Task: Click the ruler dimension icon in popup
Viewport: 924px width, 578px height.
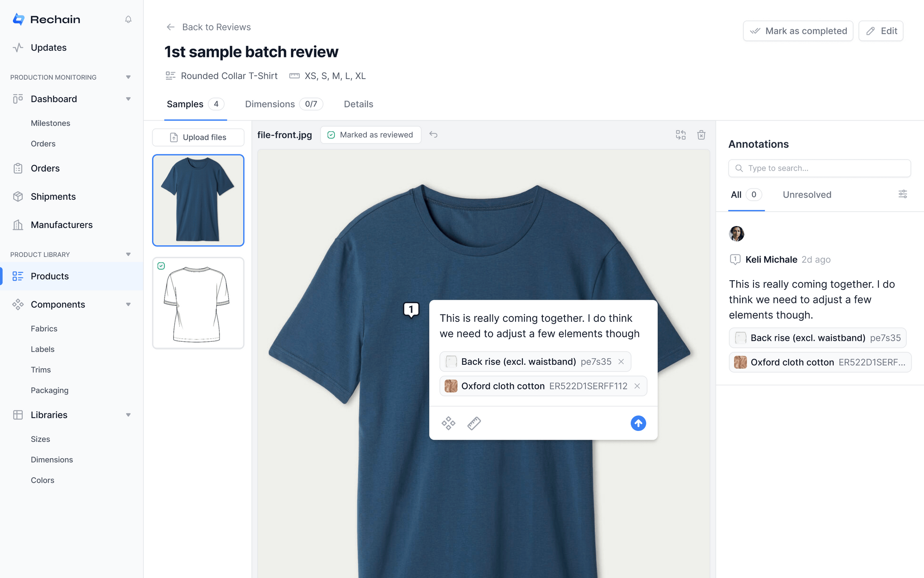Action: (x=474, y=423)
